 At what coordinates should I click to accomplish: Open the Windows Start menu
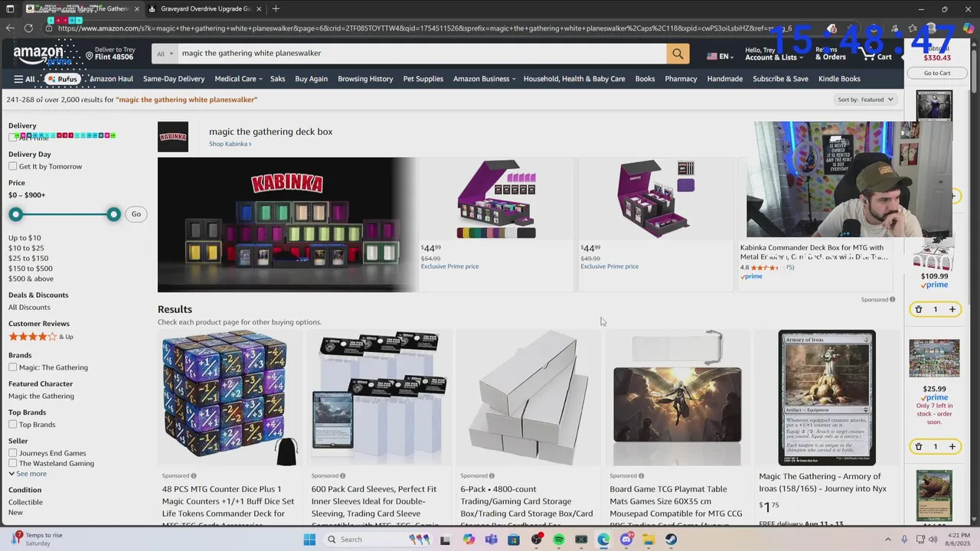pyautogui.click(x=309, y=540)
